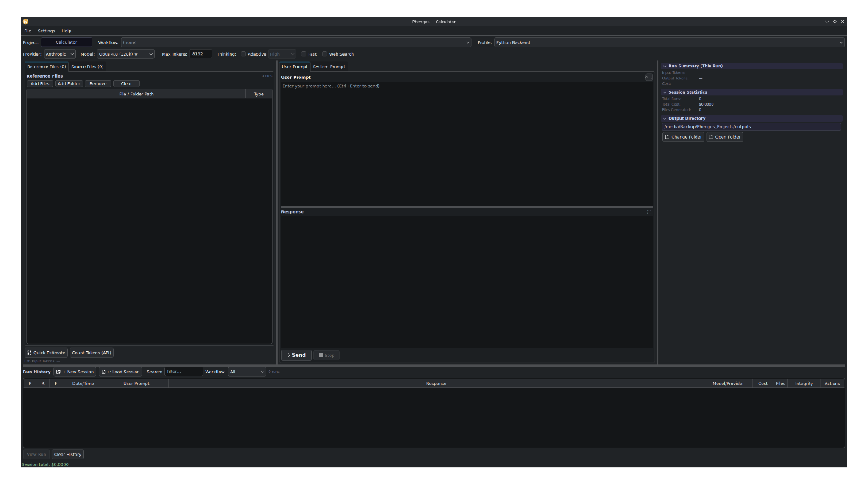Click the Model/Provider column header
This screenshot has width=868, height=492.
tap(728, 384)
